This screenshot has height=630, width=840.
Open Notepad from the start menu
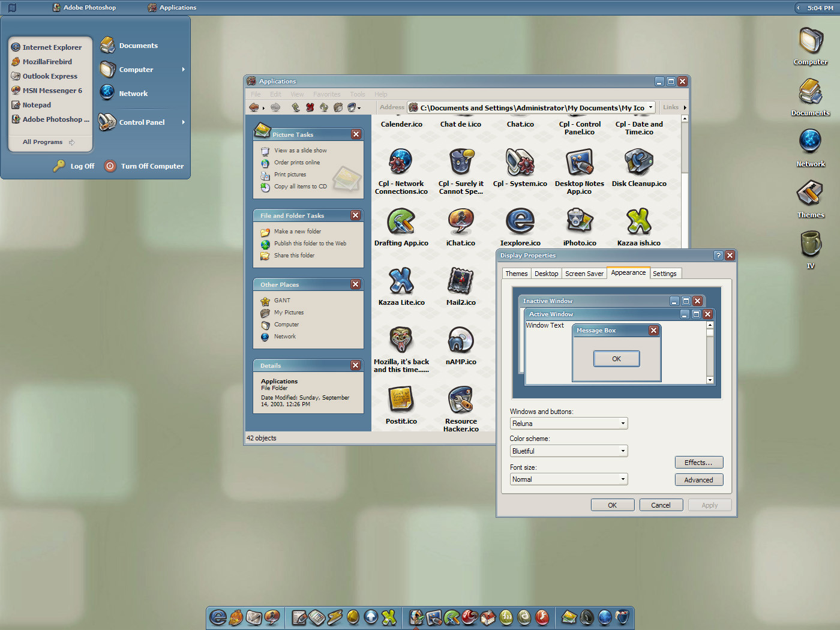(37, 105)
